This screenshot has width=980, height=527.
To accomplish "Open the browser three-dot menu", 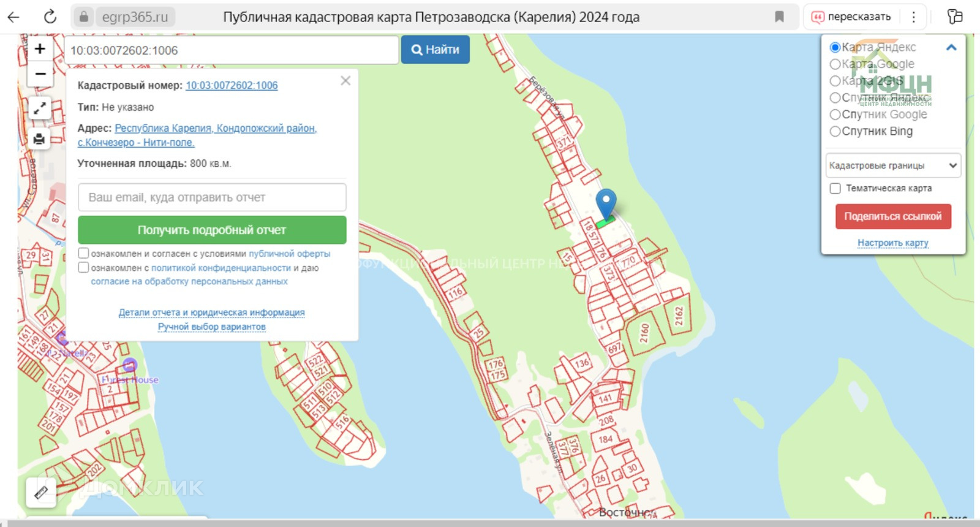I will click(x=913, y=17).
